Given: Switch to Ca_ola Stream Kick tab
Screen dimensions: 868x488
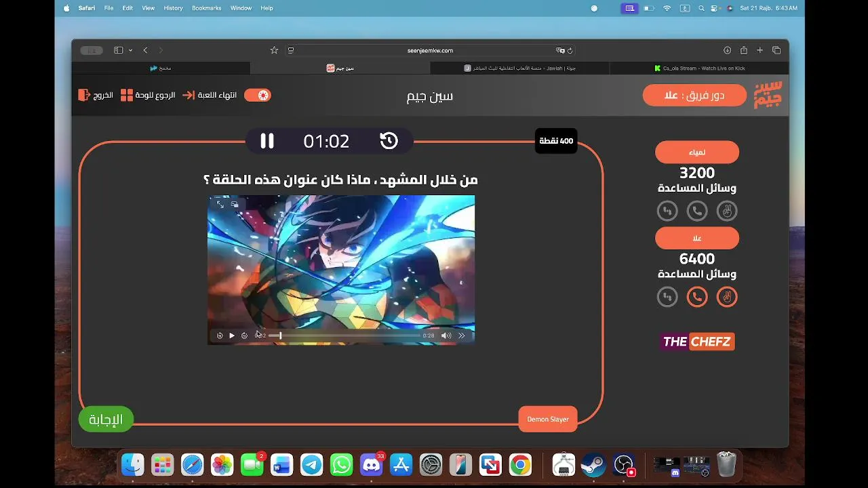Looking at the screenshot, I should click(x=699, y=68).
